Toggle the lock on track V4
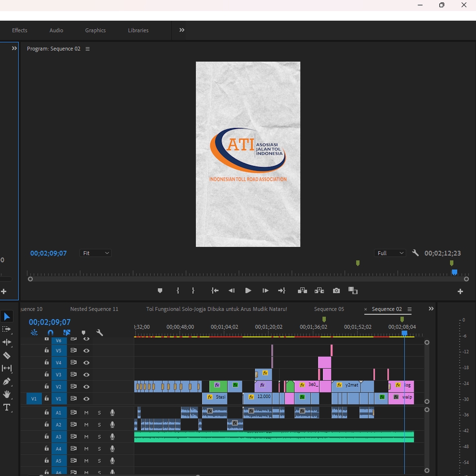The width and height of the screenshot is (476, 476). (x=47, y=362)
